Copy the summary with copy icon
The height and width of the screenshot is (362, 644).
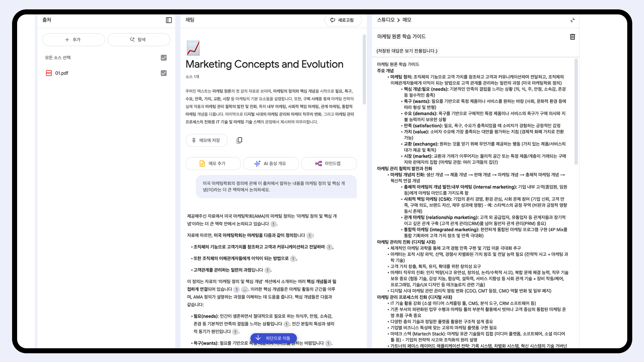(239, 140)
